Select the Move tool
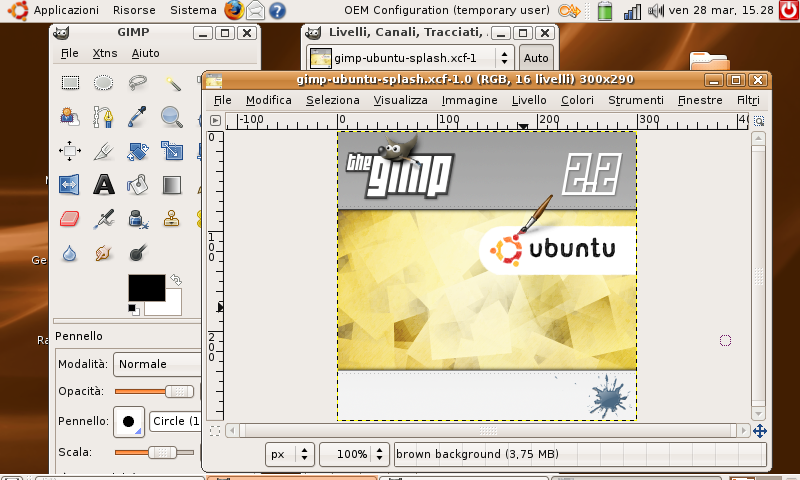The width and height of the screenshot is (800, 480). (x=69, y=151)
